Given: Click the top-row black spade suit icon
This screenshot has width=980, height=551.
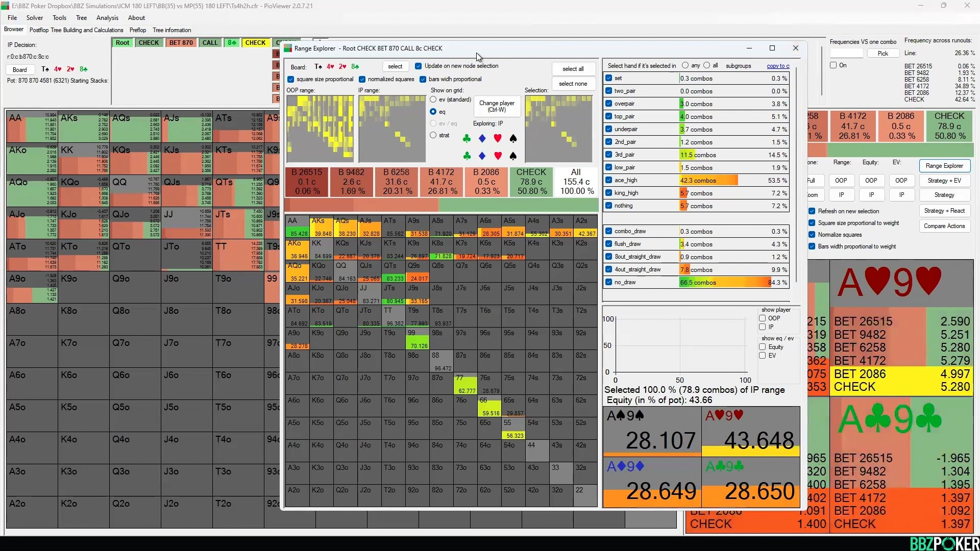Looking at the screenshot, I should click(513, 138).
